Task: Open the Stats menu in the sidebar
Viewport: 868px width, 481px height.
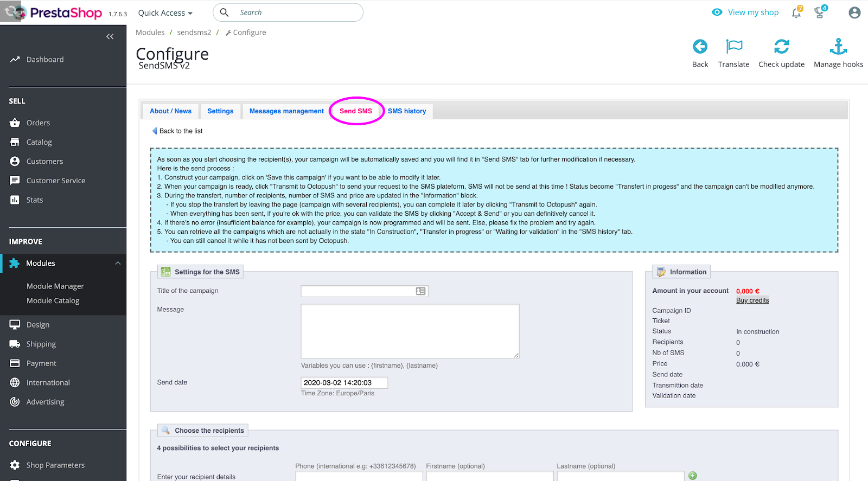Action: [35, 200]
